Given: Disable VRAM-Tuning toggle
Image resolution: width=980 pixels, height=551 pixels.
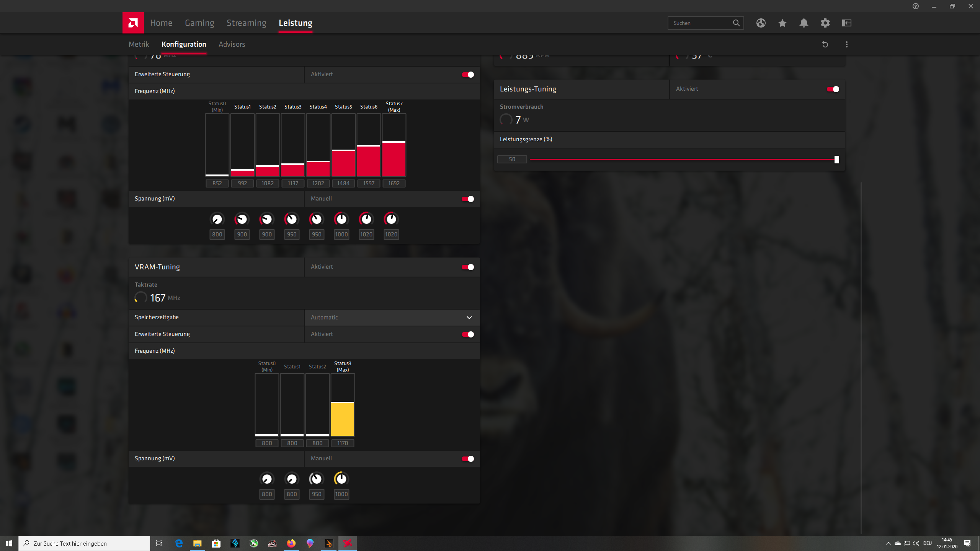Looking at the screenshot, I should (467, 267).
